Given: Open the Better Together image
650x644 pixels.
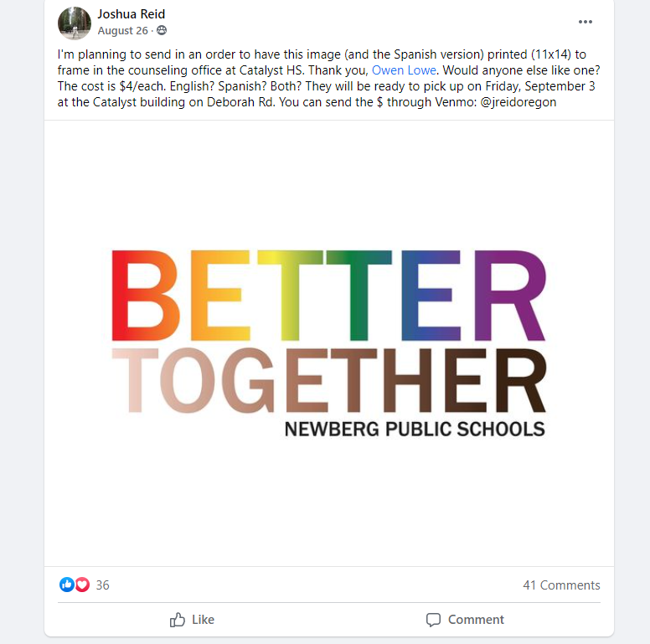Looking at the screenshot, I should pyautogui.click(x=329, y=343).
